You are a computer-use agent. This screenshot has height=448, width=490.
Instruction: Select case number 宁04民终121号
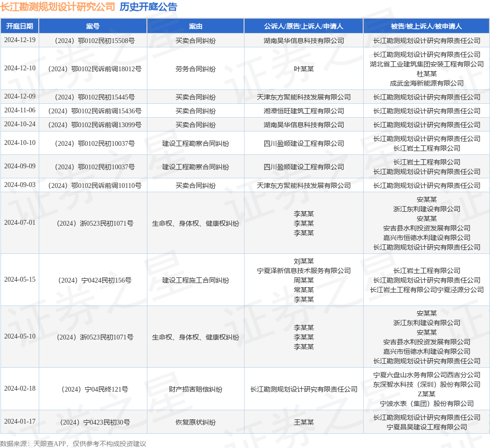pyautogui.click(x=95, y=389)
